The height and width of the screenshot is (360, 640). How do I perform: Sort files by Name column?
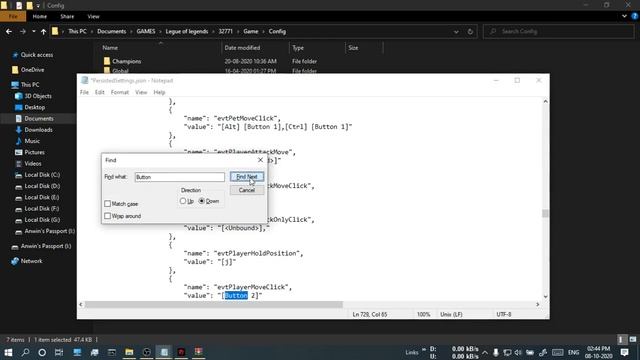pos(110,48)
